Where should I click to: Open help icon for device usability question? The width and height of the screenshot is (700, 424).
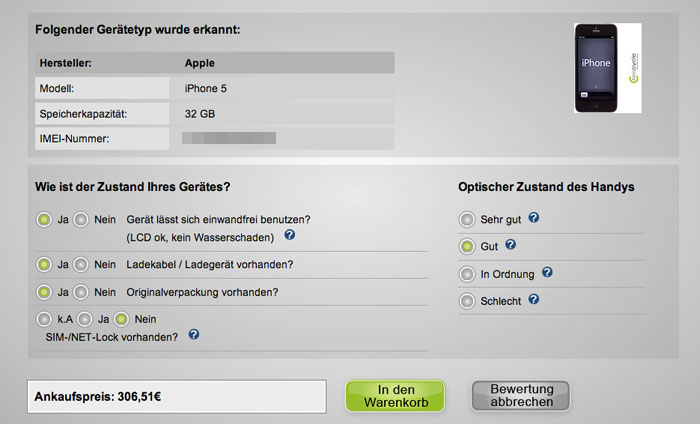pyautogui.click(x=290, y=235)
